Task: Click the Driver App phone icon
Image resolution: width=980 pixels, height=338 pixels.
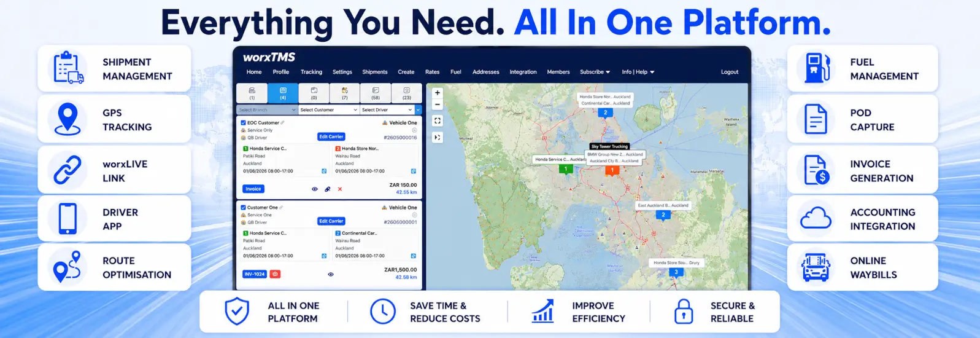Action: (68, 219)
